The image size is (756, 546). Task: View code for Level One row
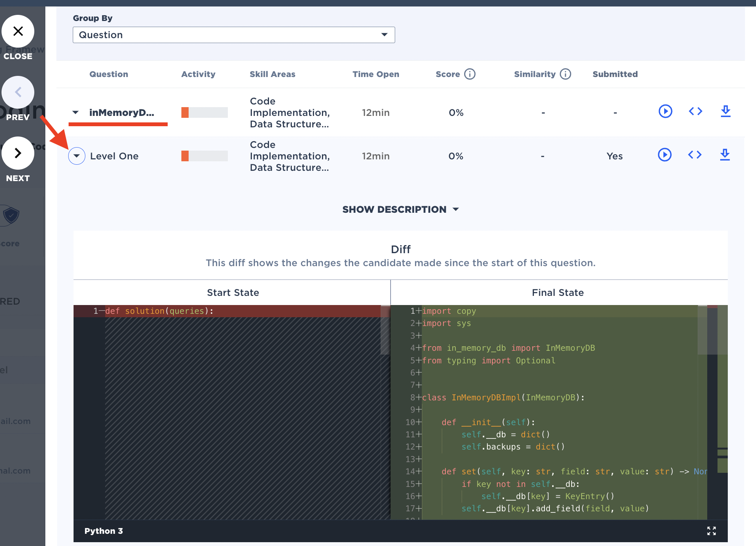695,155
